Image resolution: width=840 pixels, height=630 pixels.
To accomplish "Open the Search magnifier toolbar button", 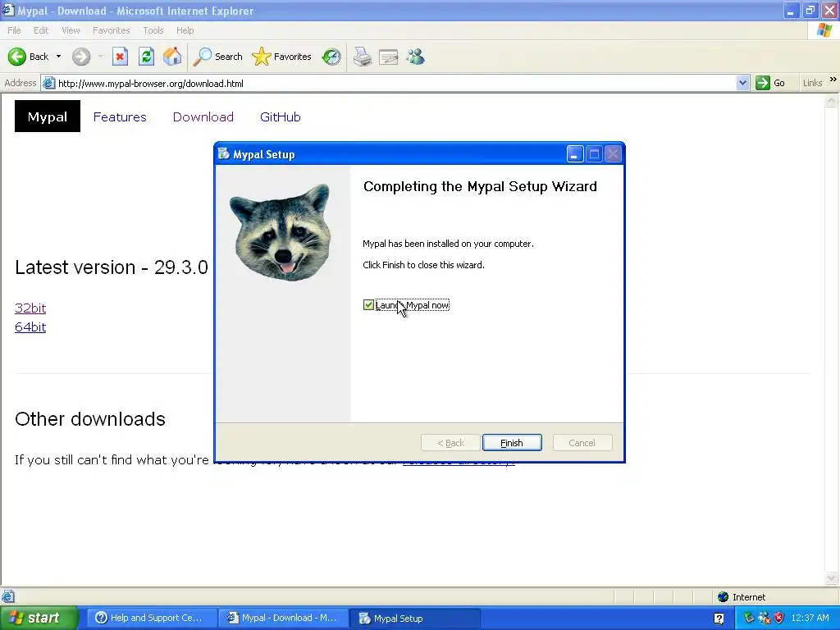I will (x=217, y=57).
